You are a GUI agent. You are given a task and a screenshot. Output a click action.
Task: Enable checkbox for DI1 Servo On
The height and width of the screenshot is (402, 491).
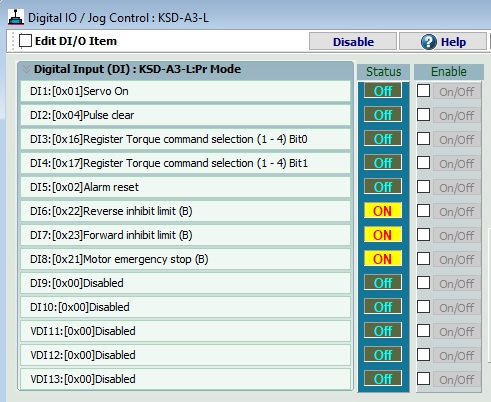pos(423,91)
